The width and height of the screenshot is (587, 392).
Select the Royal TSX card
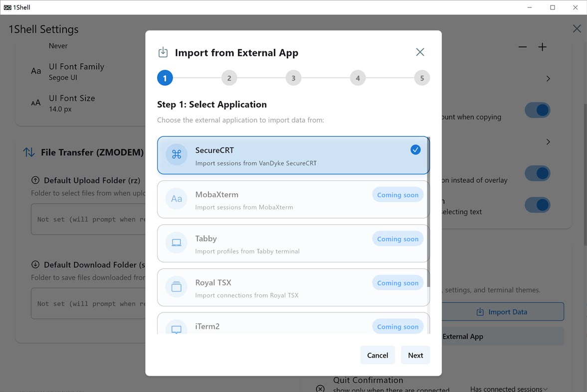293,287
